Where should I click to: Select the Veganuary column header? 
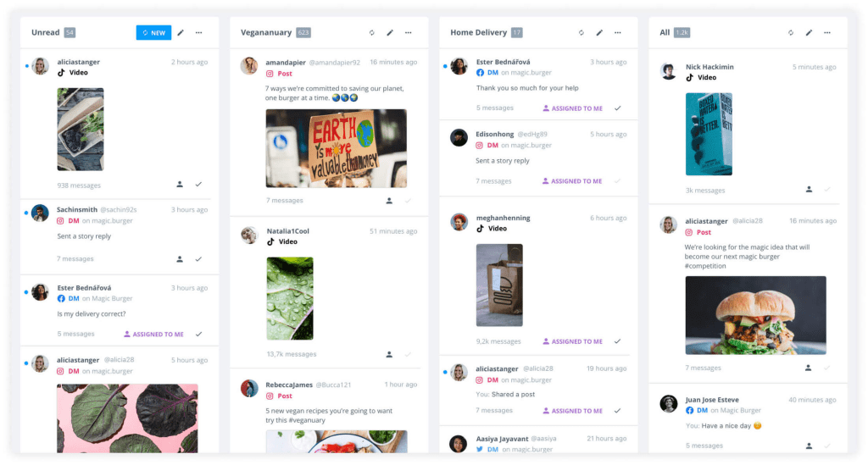266,33
